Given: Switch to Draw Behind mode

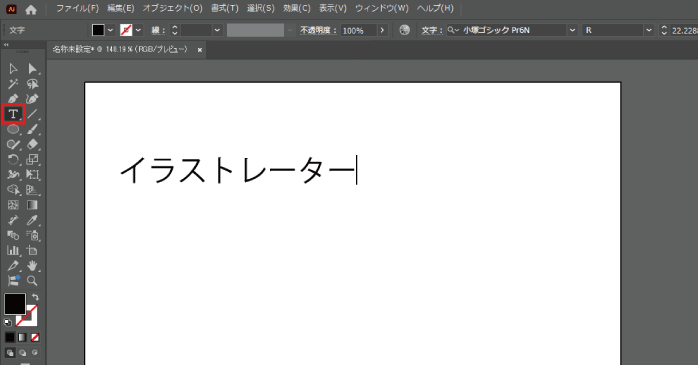Looking at the screenshot, I should 22,353.
